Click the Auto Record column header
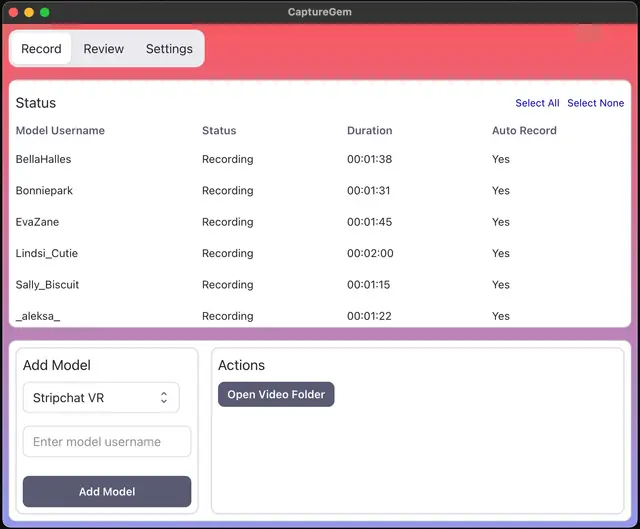This screenshot has width=640, height=529. click(x=524, y=131)
